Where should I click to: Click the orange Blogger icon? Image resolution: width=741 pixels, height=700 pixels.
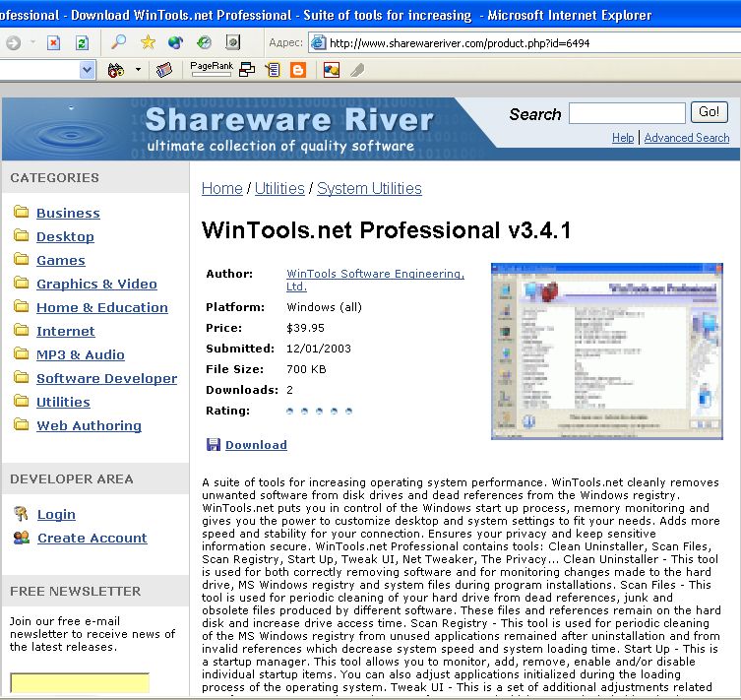tap(298, 70)
